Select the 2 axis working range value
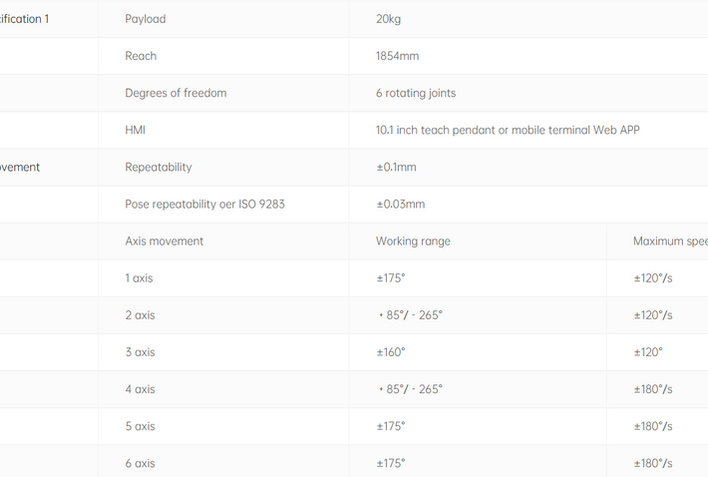708x477 pixels. [x=410, y=315]
